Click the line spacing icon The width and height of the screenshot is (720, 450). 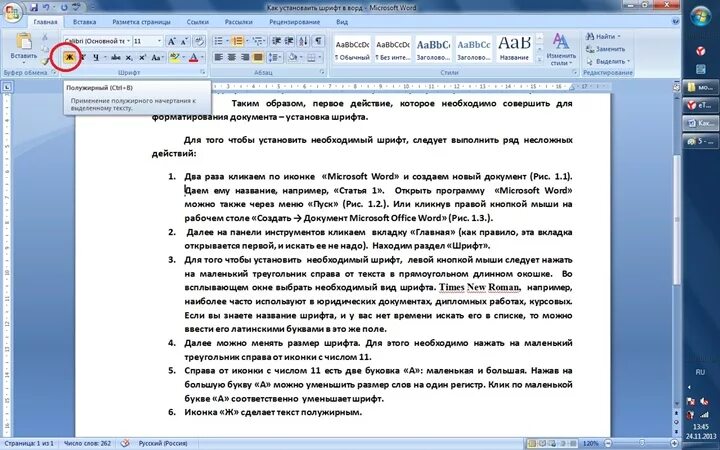[x=273, y=57]
